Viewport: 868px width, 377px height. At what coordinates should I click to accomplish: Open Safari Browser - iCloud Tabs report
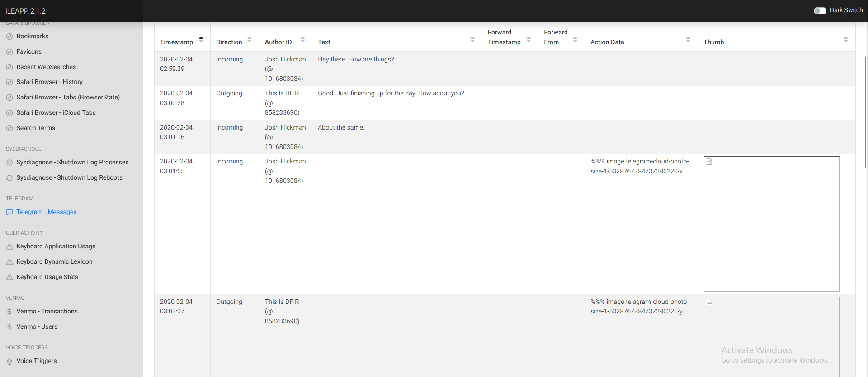56,112
